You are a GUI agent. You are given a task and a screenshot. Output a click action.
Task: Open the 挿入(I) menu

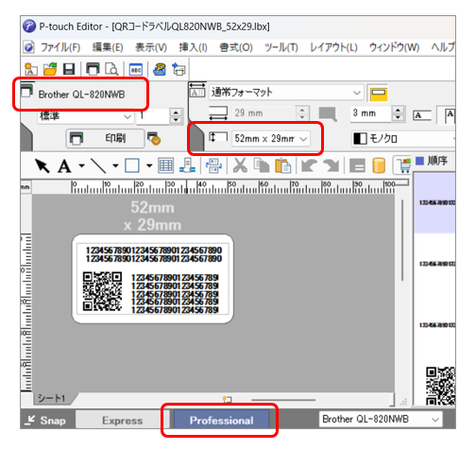pyautogui.click(x=193, y=47)
